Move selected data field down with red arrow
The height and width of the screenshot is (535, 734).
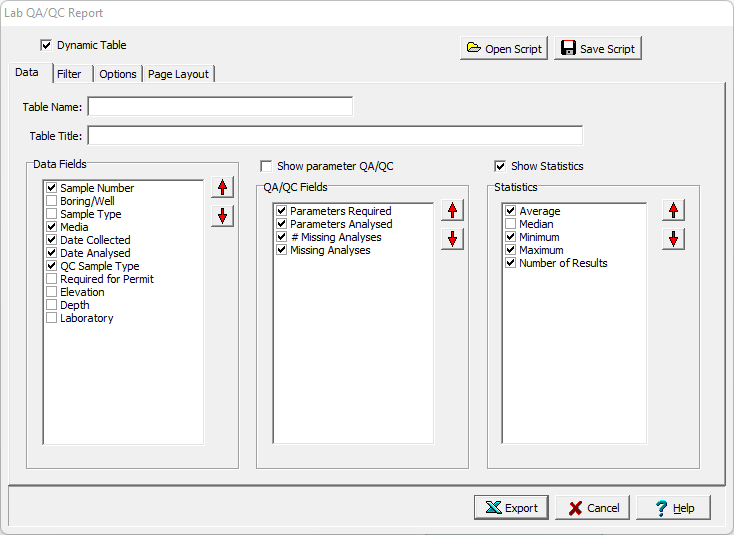click(222, 215)
